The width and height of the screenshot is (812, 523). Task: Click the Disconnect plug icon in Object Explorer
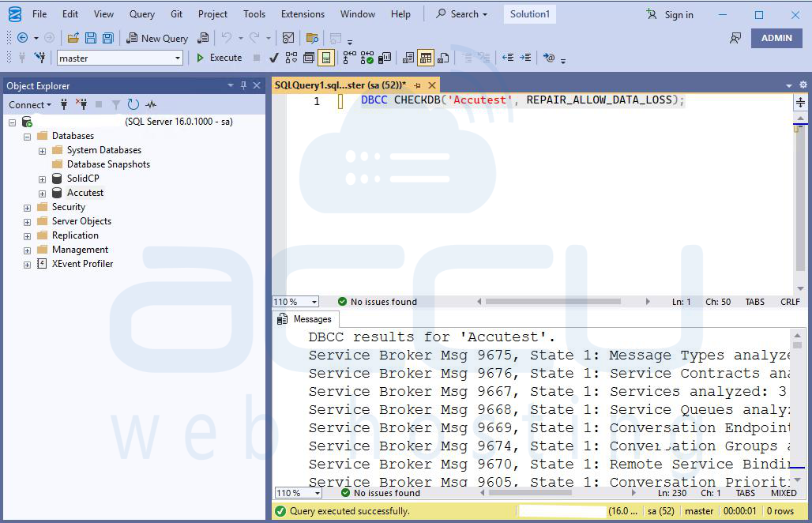click(x=81, y=104)
